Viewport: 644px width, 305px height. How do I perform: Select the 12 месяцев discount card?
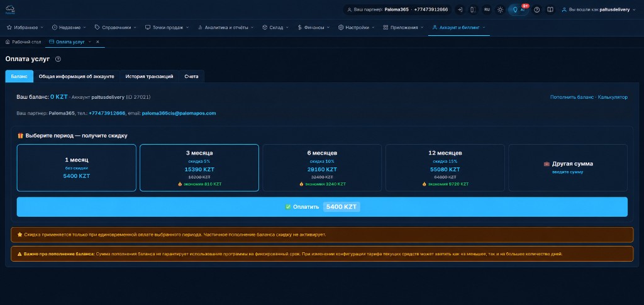click(445, 167)
